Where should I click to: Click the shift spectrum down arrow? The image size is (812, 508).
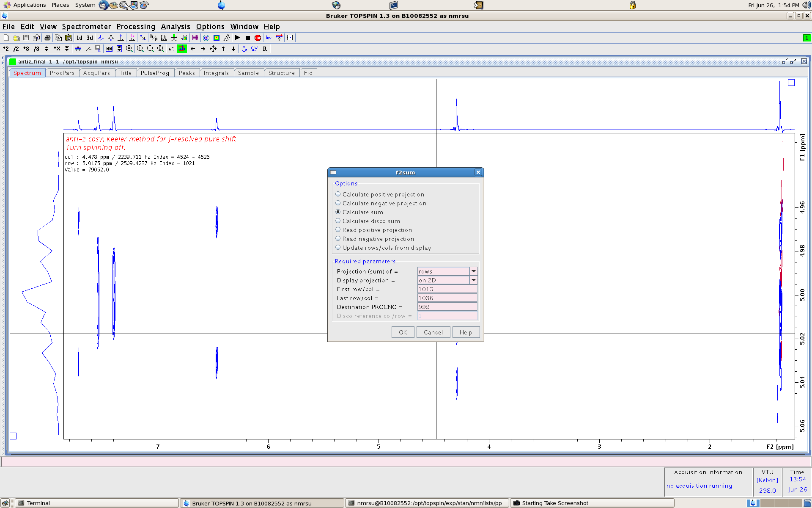233,49
